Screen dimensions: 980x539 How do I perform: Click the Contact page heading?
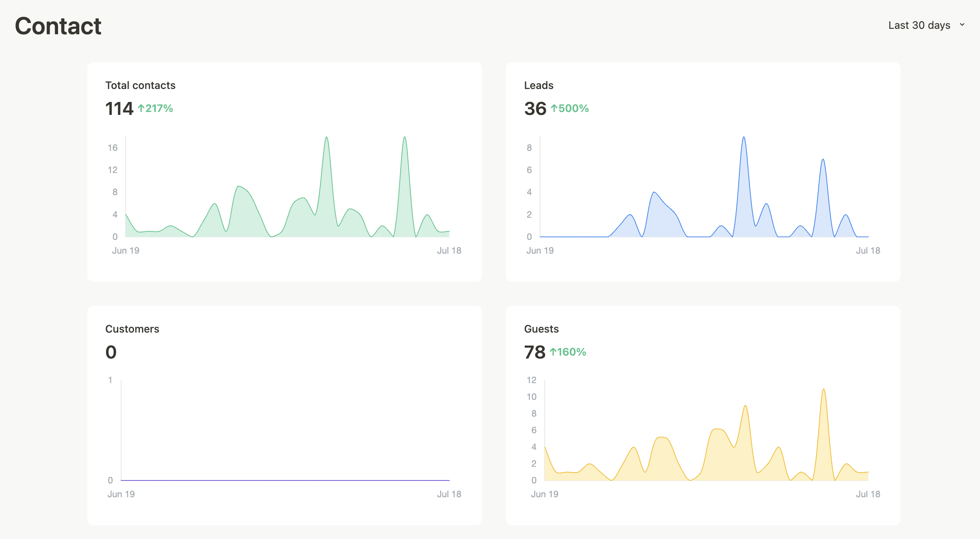click(58, 26)
